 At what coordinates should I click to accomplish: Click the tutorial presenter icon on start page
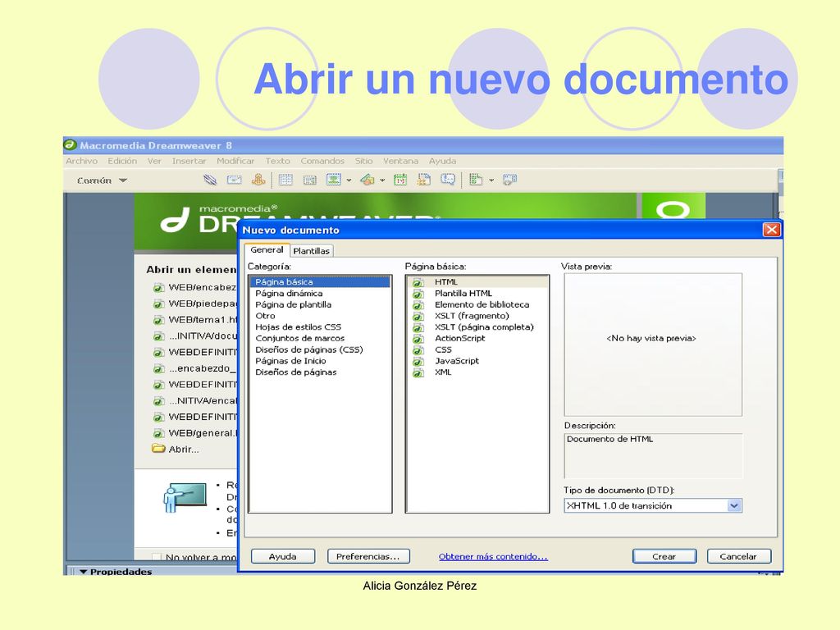click(x=185, y=498)
